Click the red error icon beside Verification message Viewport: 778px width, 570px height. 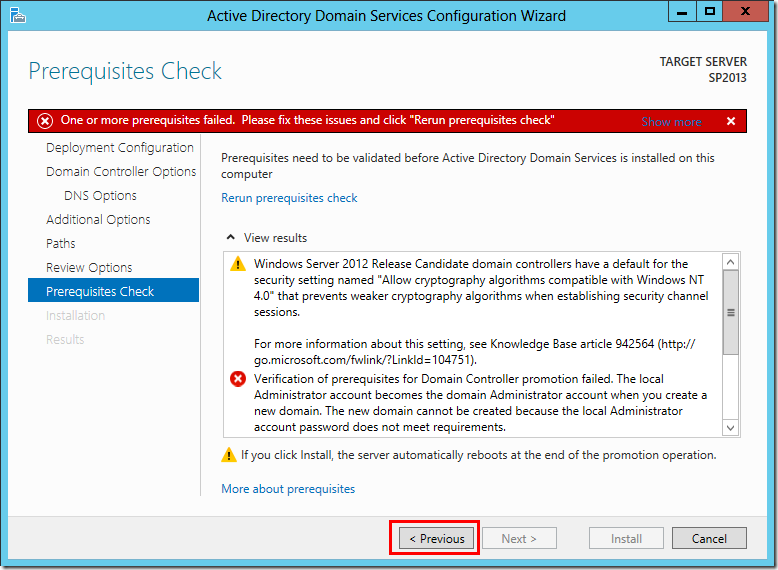click(x=238, y=379)
